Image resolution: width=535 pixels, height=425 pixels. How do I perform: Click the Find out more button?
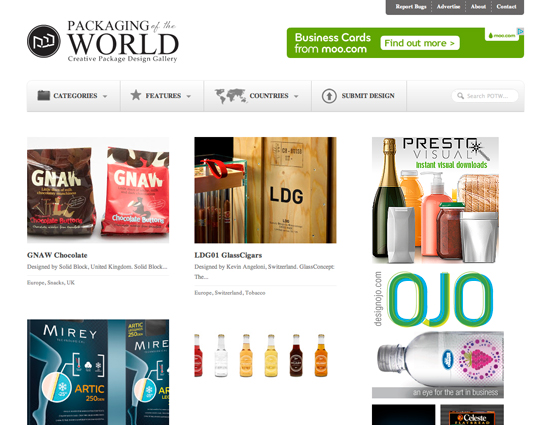pyautogui.click(x=420, y=43)
